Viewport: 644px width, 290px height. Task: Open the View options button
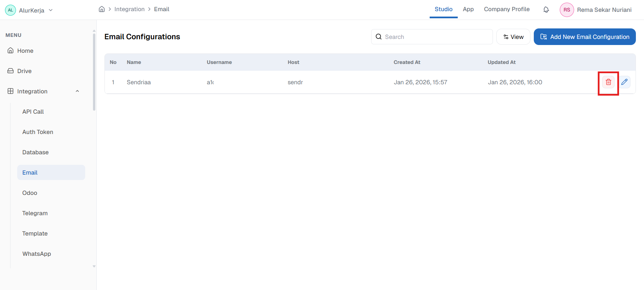point(513,37)
